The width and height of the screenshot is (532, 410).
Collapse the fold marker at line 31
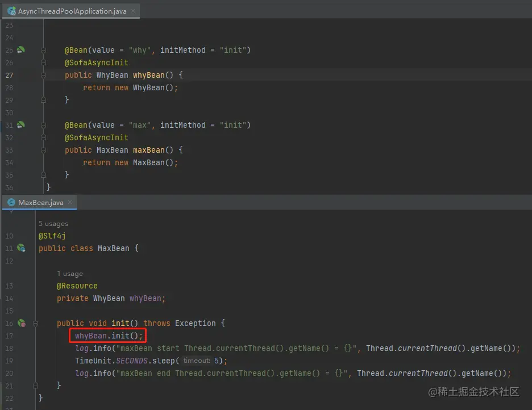point(43,125)
